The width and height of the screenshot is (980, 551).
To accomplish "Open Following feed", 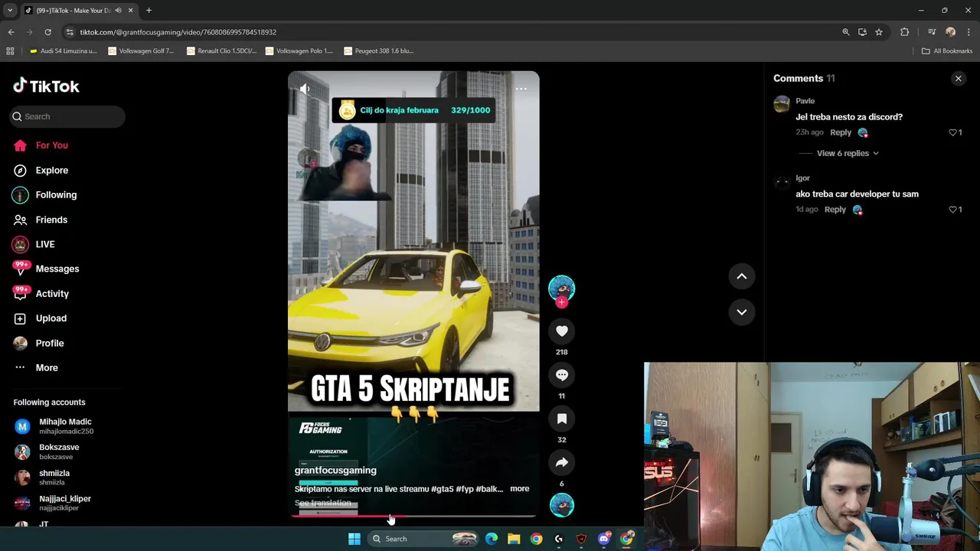I will [x=56, y=195].
